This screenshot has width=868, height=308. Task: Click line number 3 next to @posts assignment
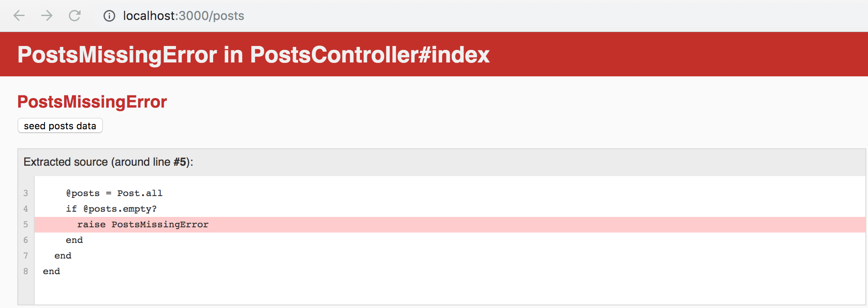[26, 193]
